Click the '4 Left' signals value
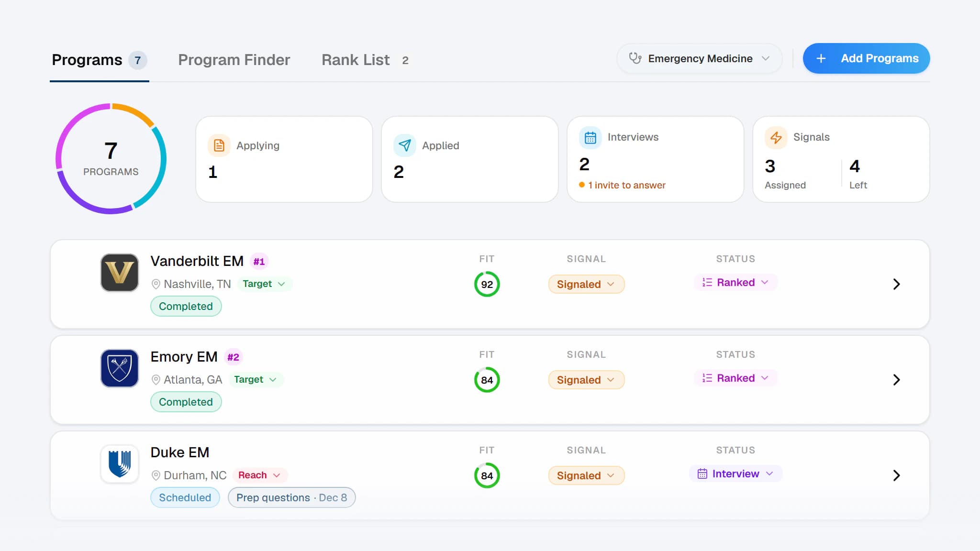The image size is (980, 551). tap(858, 174)
